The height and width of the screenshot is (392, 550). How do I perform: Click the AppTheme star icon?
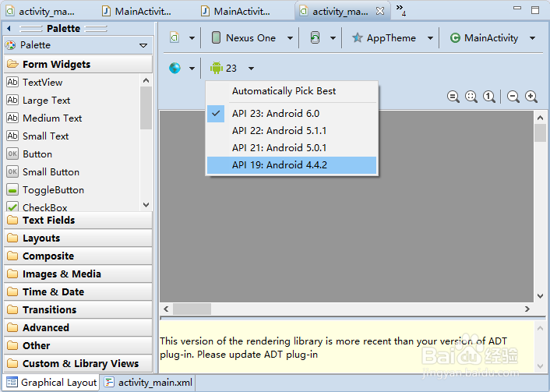click(357, 37)
